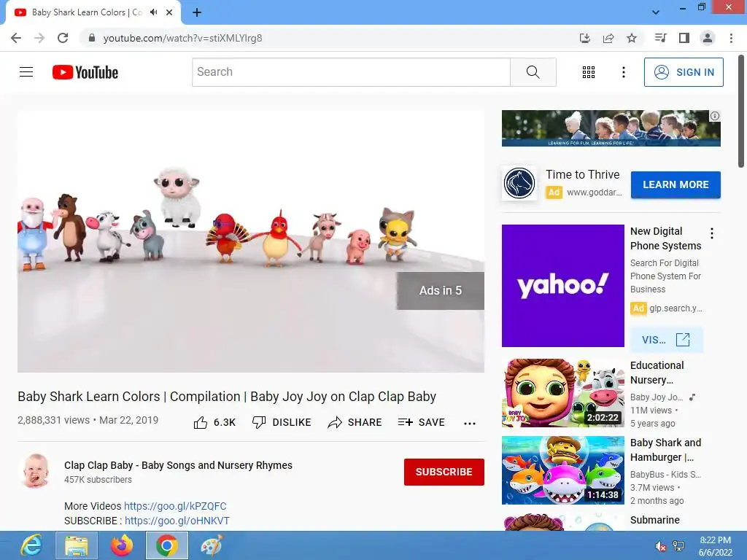This screenshot has width=747, height=560.
Task: Mute tab via speaker icon
Action: click(x=153, y=12)
